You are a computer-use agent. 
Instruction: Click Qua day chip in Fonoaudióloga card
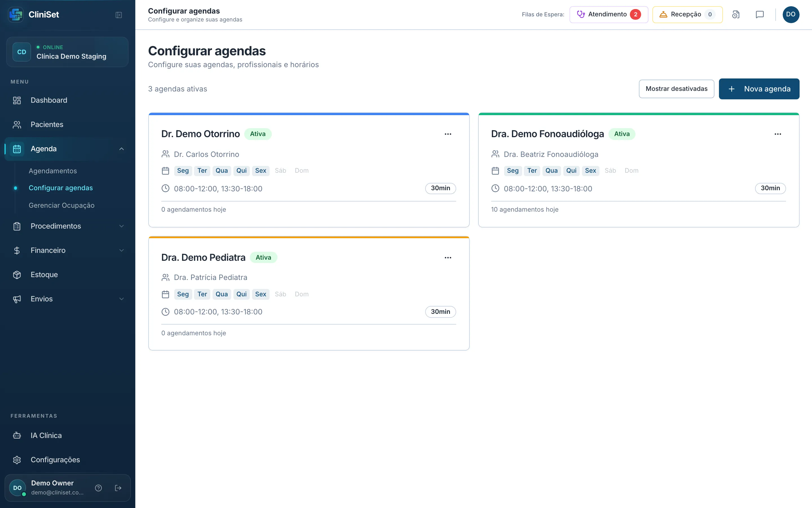[x=551, y=170]
